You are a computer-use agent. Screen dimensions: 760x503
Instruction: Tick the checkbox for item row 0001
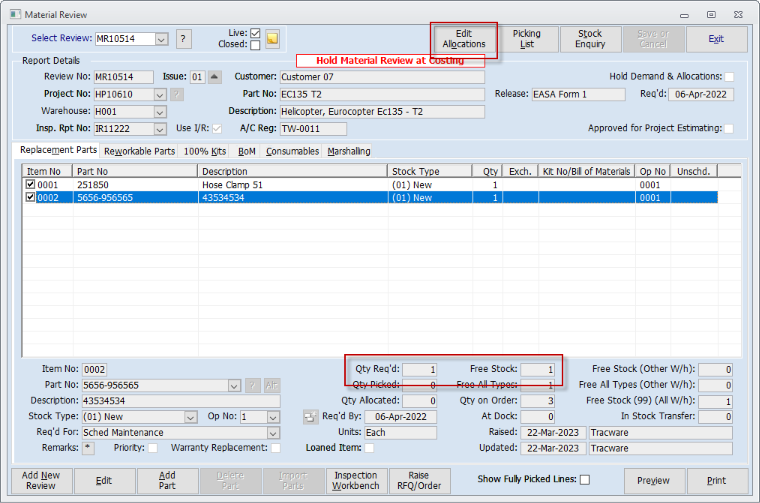[x=30, y=185]
